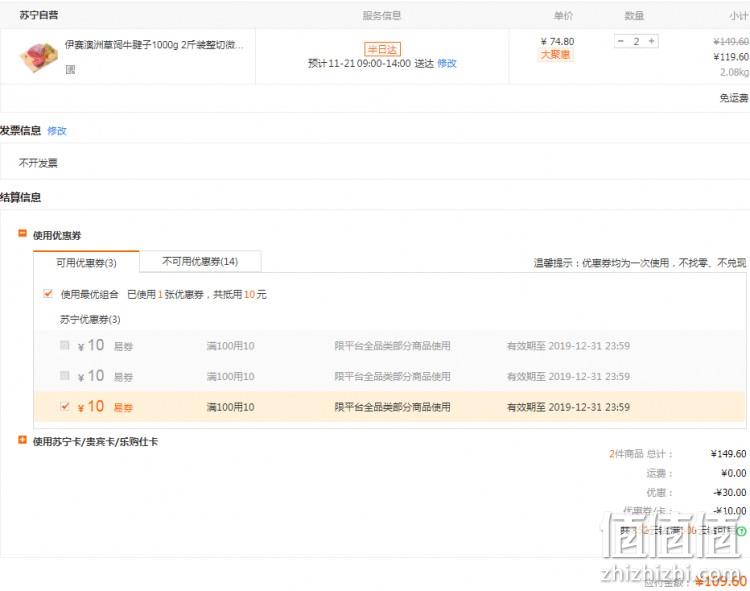750x591 pixels.
Task: Click the 苏宁自营 store label
Action: pos(39,15)
